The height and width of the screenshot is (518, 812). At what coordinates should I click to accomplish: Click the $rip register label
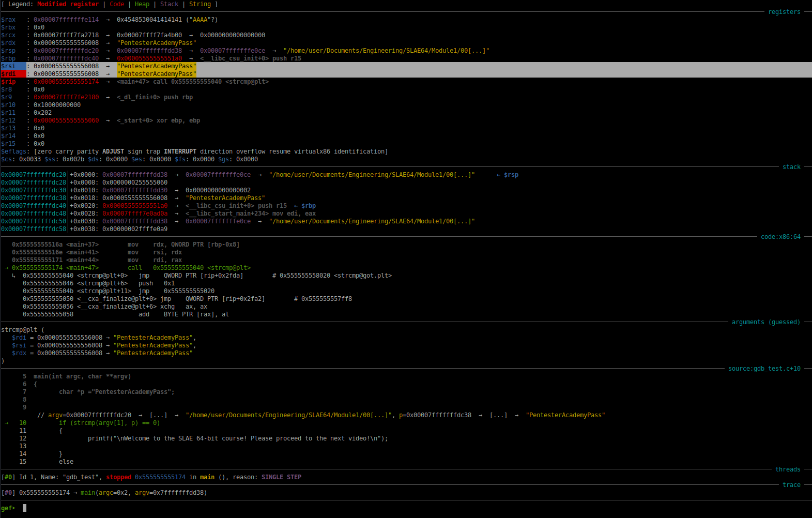point(8,82)
